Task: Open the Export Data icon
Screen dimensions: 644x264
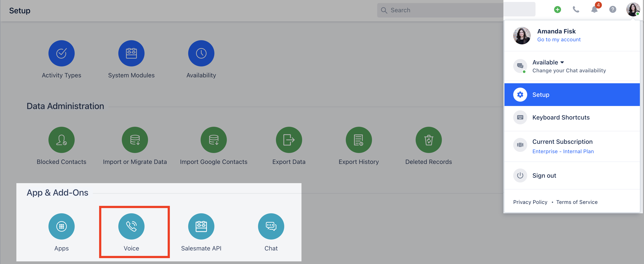Action: tap(289, 140)
